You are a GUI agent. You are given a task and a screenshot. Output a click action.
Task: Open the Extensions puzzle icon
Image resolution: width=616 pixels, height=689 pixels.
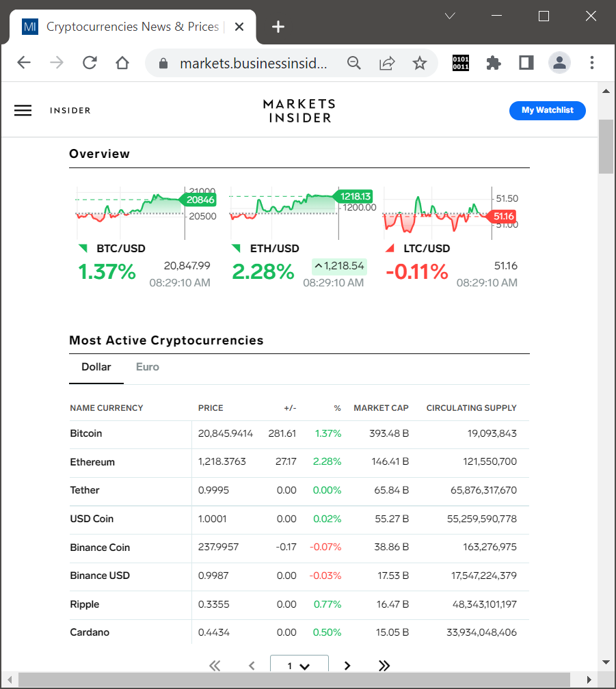(494, 63)
